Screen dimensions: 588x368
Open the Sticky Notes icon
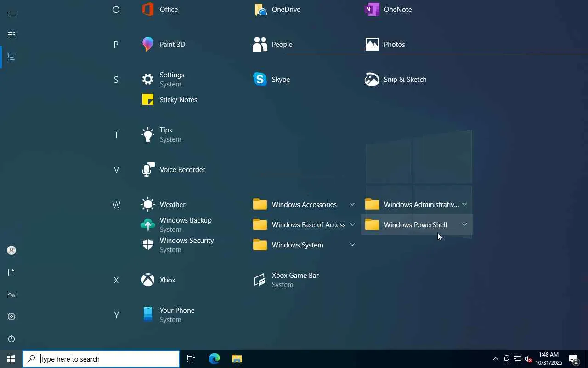(x=148, y=99)
